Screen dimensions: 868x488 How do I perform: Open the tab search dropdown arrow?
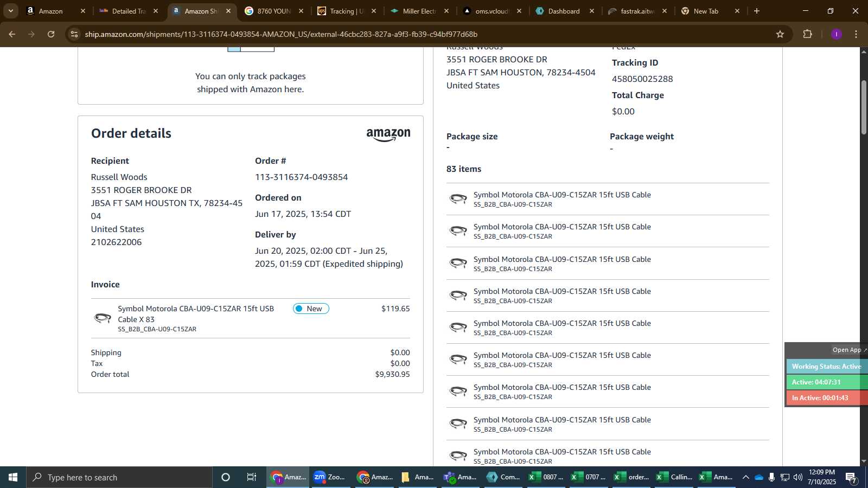10,11
